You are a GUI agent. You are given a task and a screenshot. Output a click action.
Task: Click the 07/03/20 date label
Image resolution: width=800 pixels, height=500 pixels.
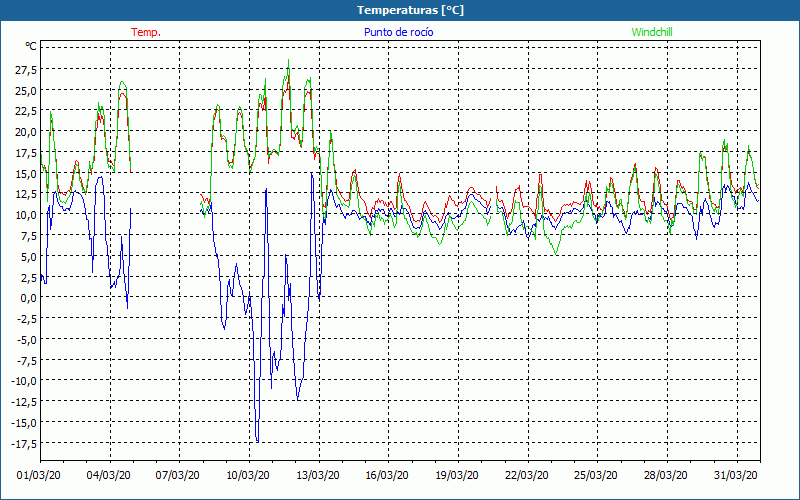tap(178, 476)
